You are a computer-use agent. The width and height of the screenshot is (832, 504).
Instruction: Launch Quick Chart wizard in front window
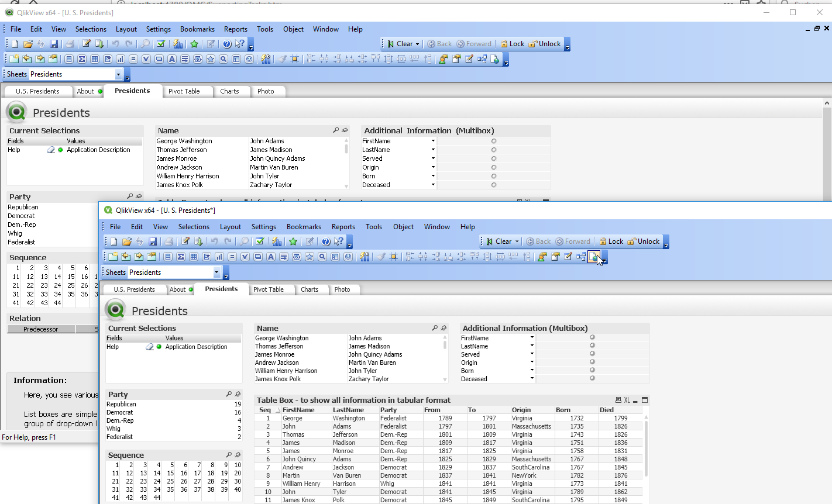point(277,241)
